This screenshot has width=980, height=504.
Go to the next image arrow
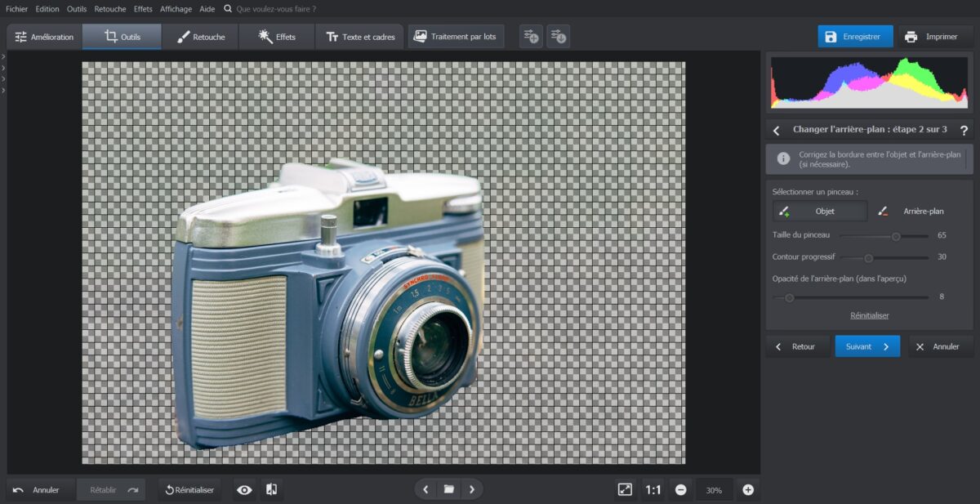pos(471,490)
